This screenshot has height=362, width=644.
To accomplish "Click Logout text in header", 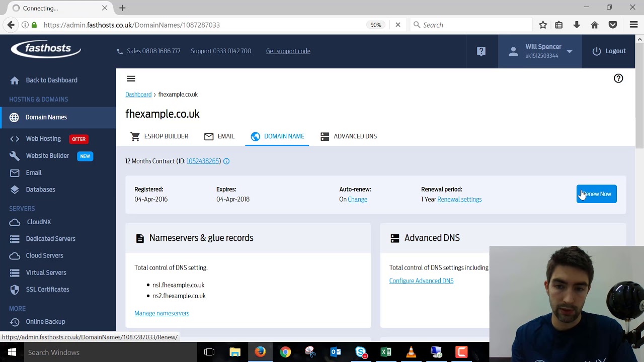I will [x=615, y=51].
